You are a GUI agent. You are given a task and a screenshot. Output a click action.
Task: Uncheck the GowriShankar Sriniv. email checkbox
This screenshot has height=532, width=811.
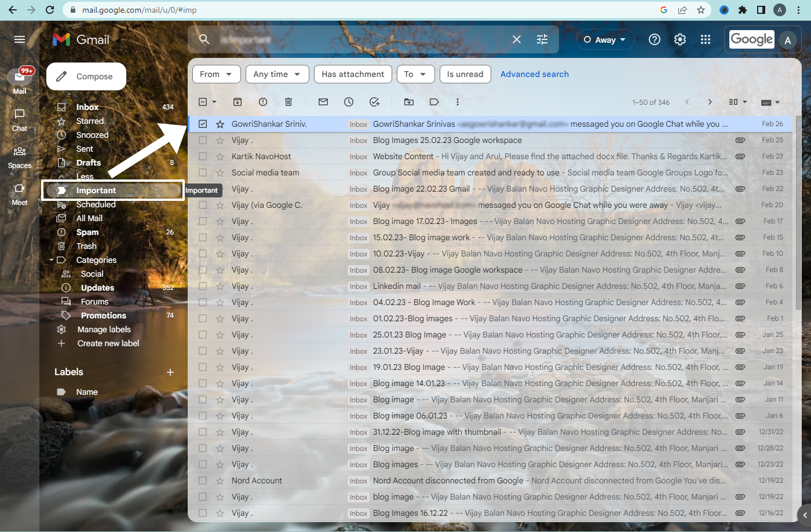(203, 124)
